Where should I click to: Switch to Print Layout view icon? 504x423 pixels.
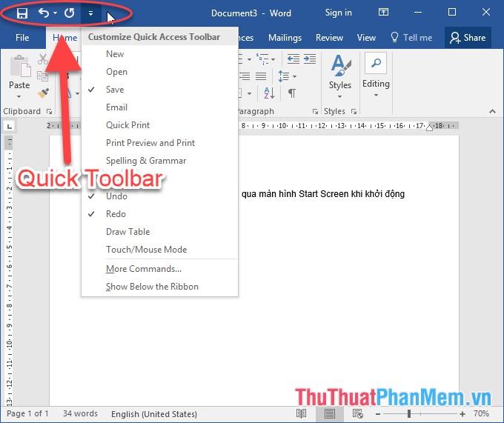click(330, 413)
